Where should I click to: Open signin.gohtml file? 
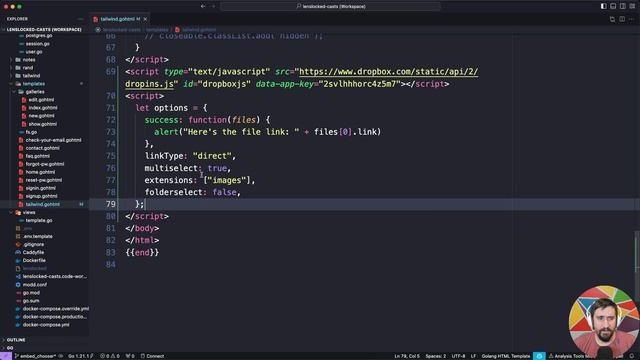click(41, 188)
